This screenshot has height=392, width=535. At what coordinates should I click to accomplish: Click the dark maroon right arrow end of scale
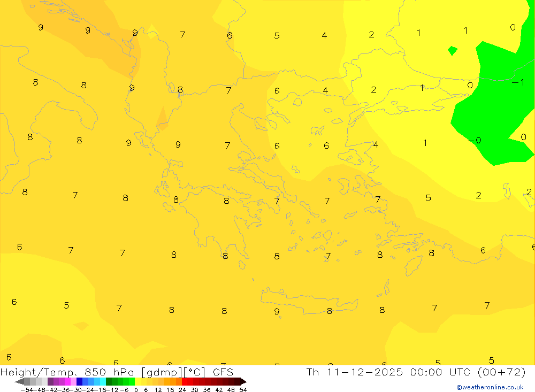pos(243,381)
